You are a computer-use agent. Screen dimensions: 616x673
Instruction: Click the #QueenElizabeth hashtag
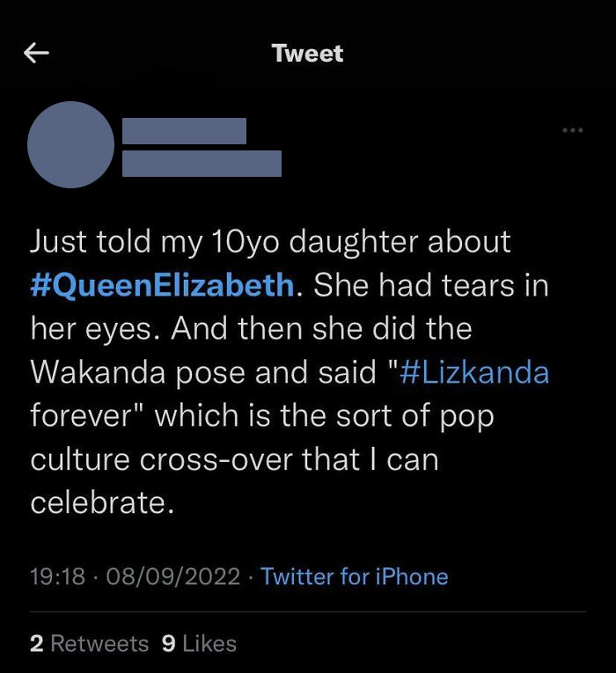tap(163, 285)
